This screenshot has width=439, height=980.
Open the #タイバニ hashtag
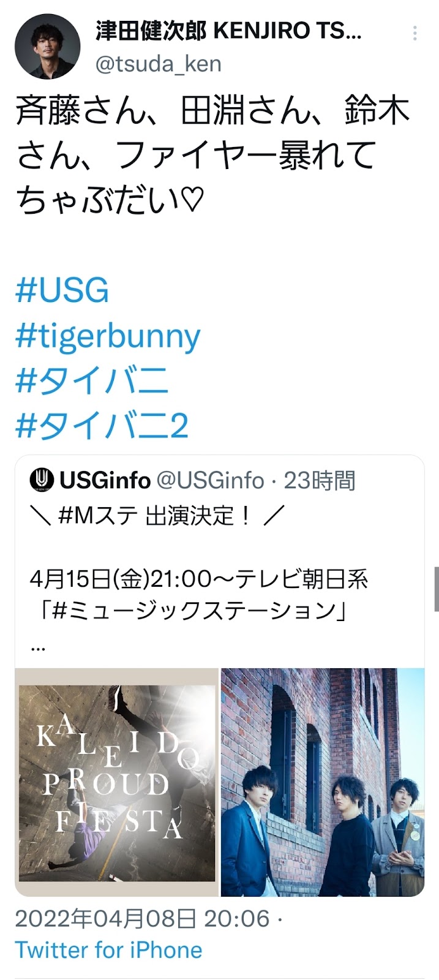coord(92,380)
